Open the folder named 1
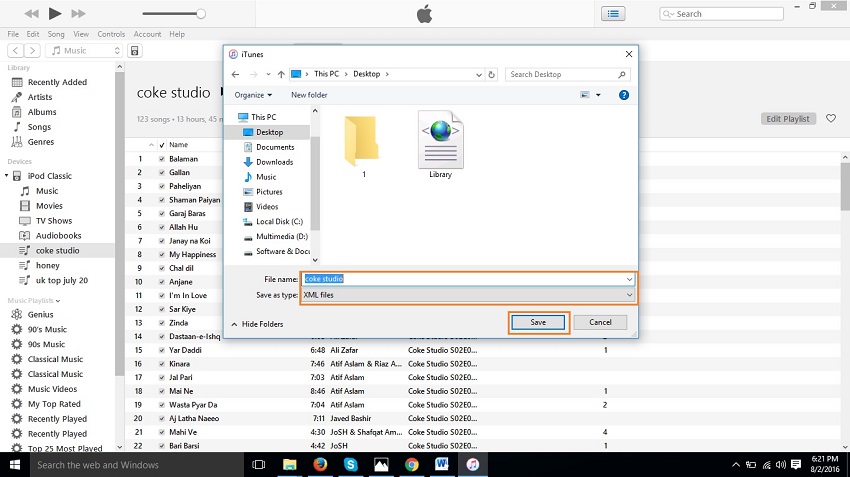The width and height of the screenshot is (850, 477). tap(362, 141)
